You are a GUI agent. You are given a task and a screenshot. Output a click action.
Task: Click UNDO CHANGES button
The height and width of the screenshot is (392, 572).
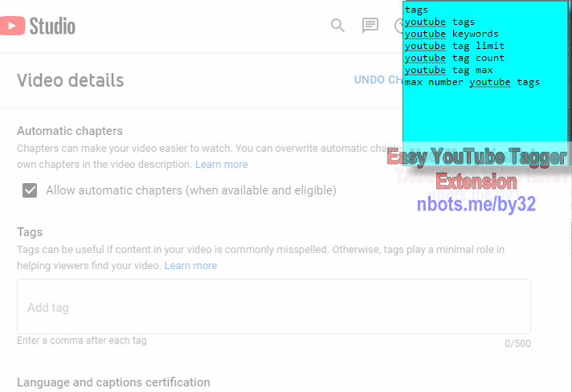coord(378,80)
